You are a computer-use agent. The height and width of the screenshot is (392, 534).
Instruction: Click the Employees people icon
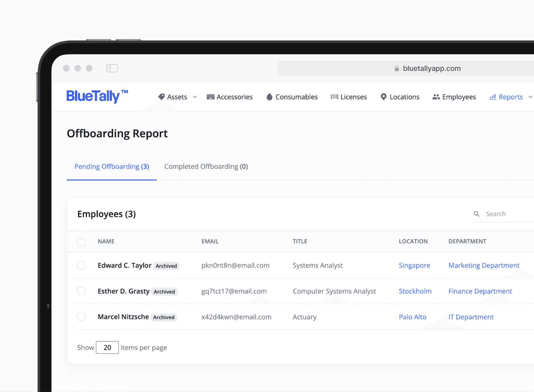click(436, 97)
